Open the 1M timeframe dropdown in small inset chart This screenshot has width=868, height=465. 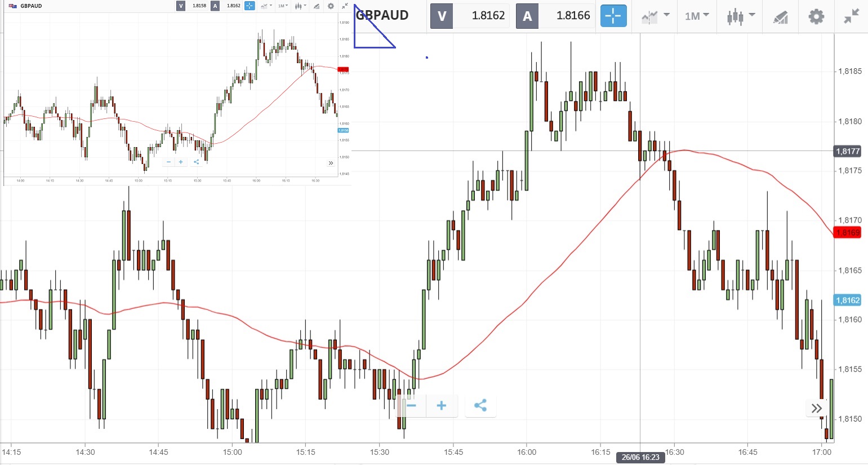(282, 6)
